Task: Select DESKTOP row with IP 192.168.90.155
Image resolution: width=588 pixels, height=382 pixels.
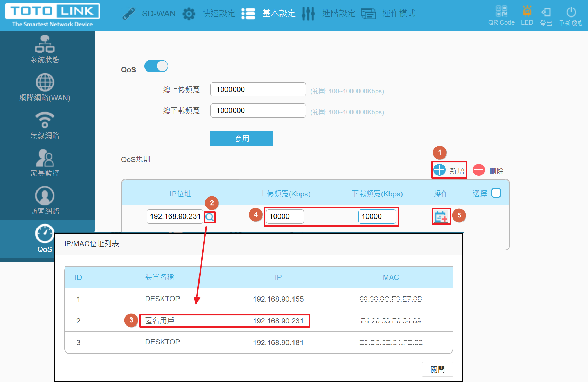Action: 259,299
